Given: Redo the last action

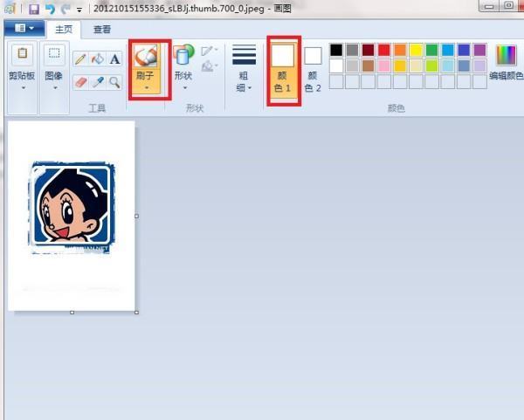Looking at the screenshot, I should [x=65, y=9].
